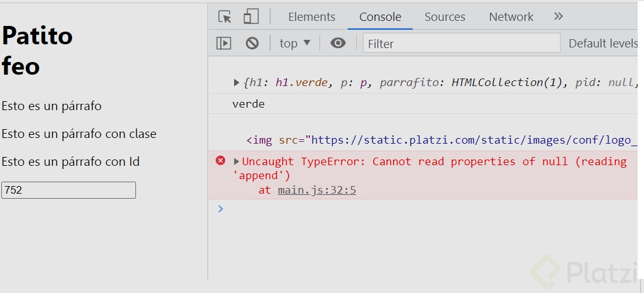
Task: Click the page input containing 752
Action: (68, 190)
